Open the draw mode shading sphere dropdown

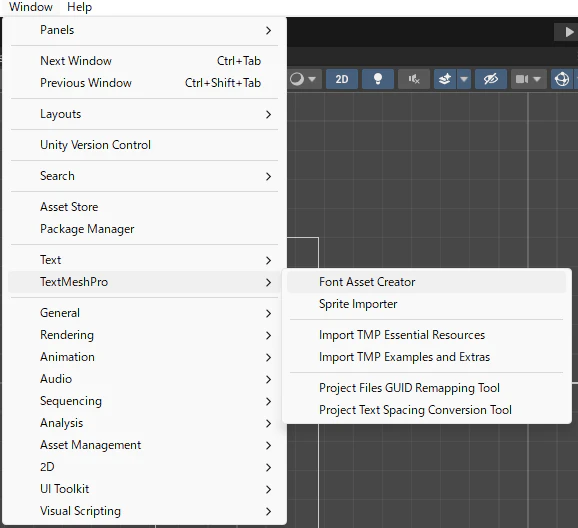[x=303, y=79]
